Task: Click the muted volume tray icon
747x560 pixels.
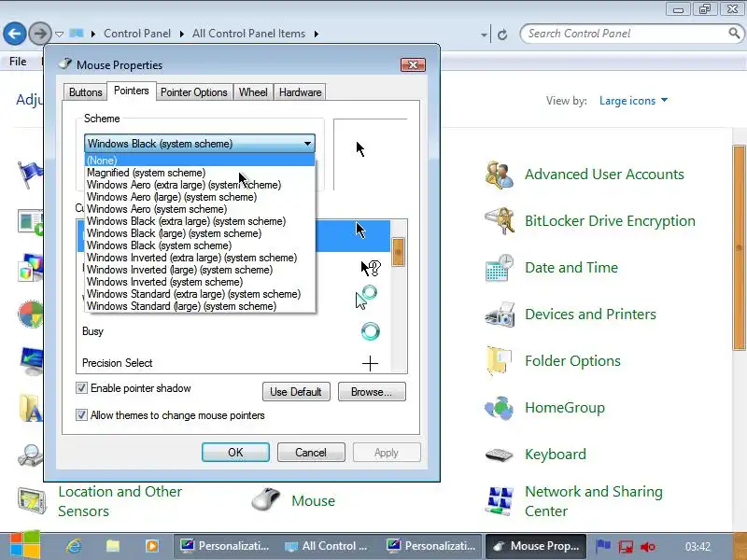Action: click(x=648, y=547)
